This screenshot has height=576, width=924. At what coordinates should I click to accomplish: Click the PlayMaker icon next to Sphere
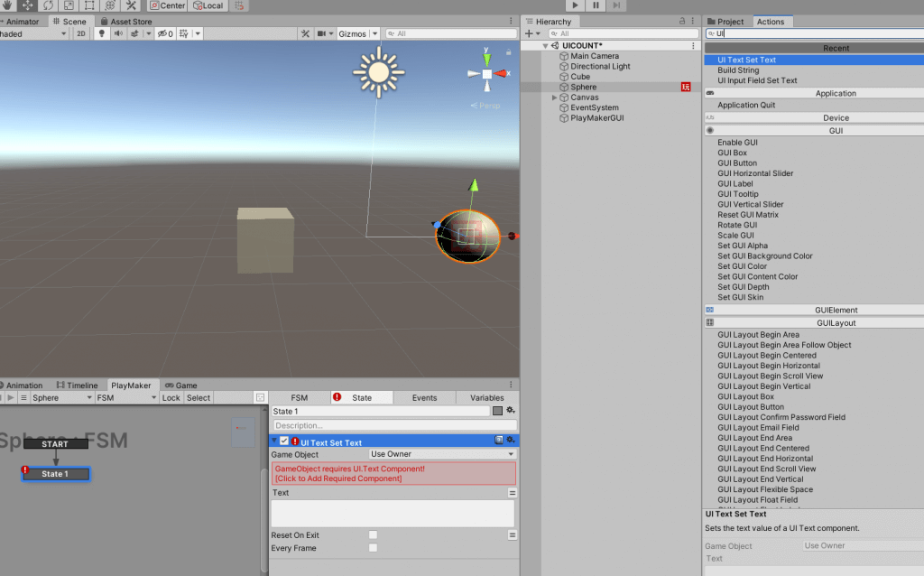(x=684, y=87)
